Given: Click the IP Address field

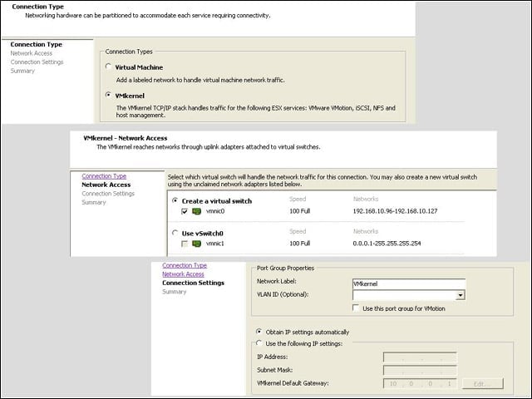Looking at the screenshot, I should point(420,357).
